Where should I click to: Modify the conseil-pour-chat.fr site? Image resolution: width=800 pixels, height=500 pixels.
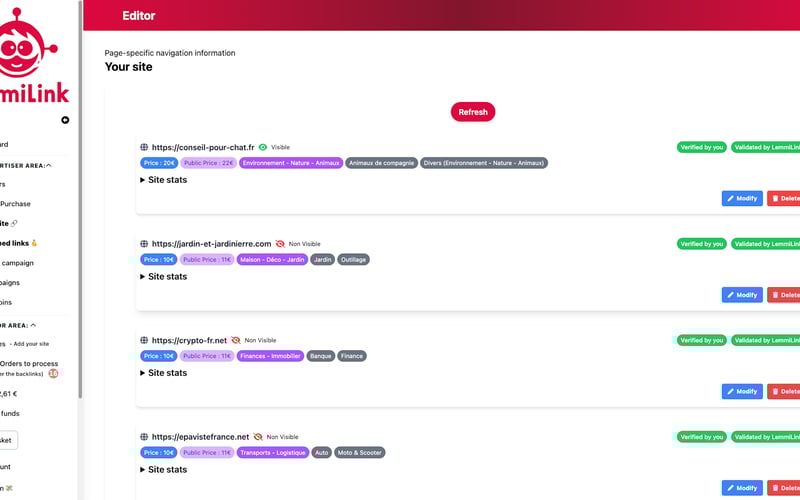[742, 198]
